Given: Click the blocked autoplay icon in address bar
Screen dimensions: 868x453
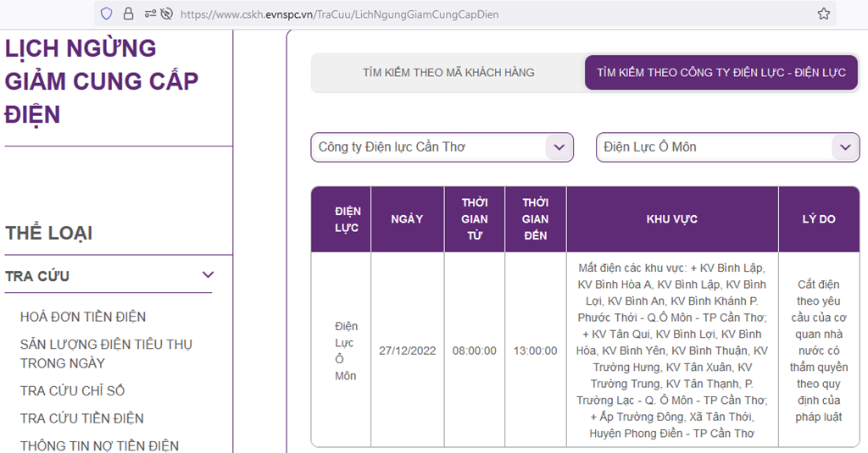Looking at the screenshot, I should (166, 14).
